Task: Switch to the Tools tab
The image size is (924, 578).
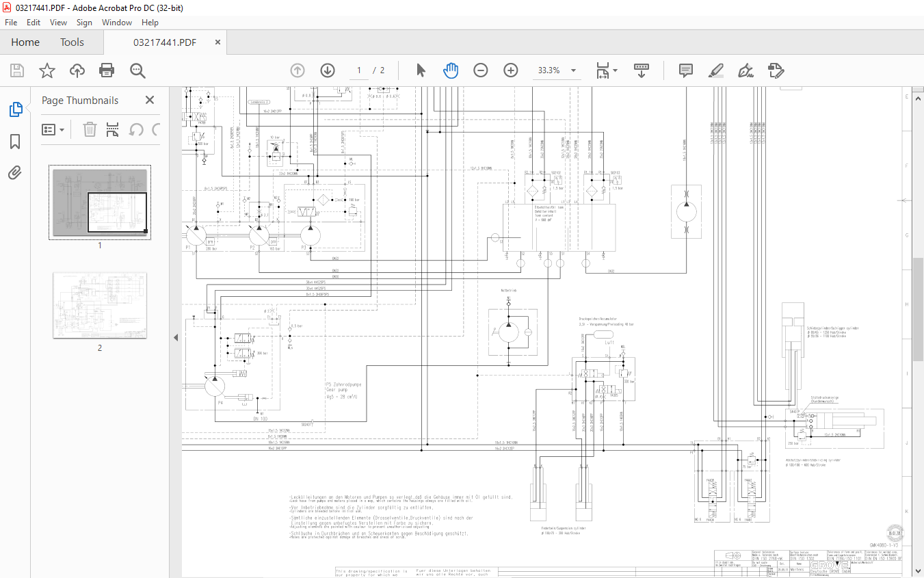Action: 72,42
